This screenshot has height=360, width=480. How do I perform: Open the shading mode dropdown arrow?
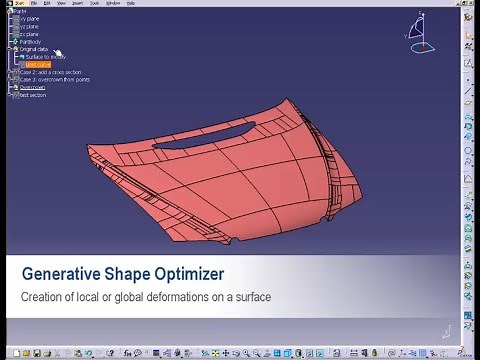tap(303, 357)
